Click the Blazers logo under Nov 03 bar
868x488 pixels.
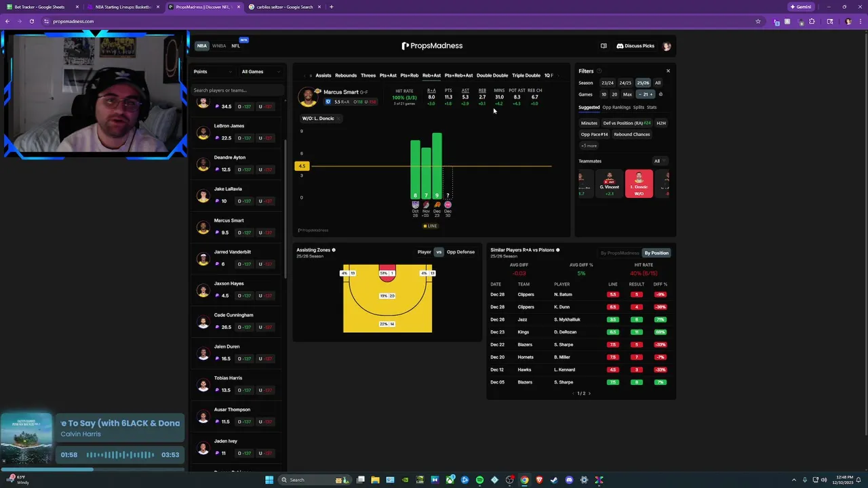click(426, 205)
